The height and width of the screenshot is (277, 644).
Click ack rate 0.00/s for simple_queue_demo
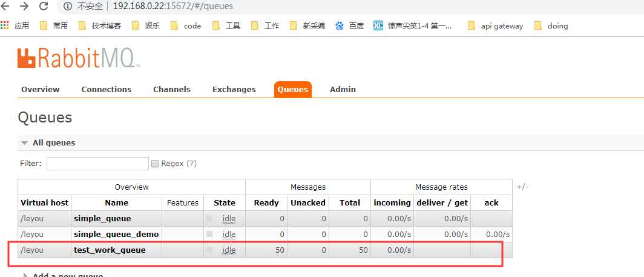point(498,234)
